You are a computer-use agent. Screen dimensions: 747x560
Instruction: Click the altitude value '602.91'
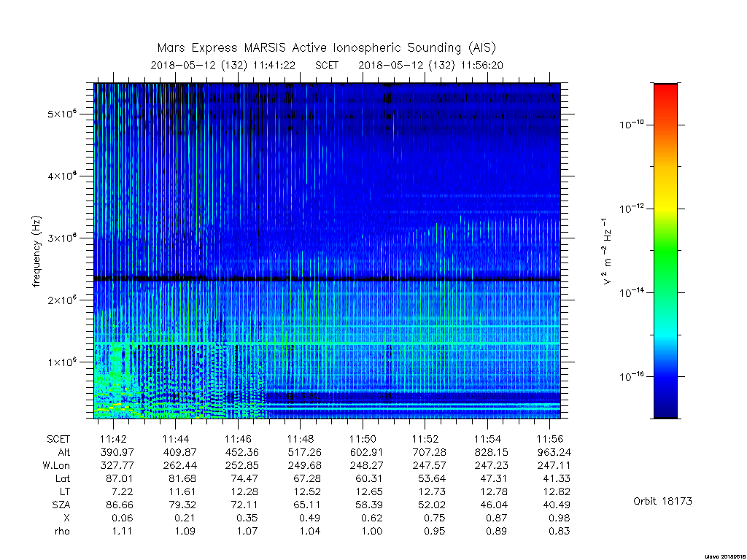tap(367, 452)
